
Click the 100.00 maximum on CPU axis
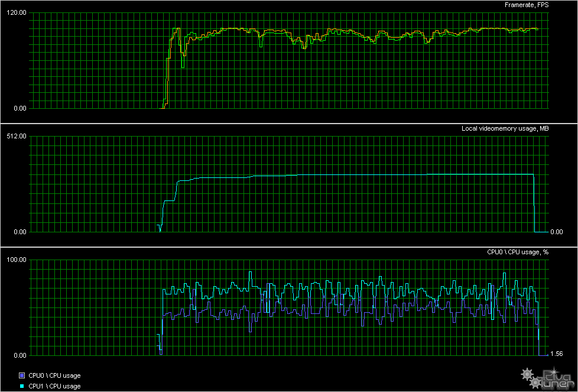point(17,260)
